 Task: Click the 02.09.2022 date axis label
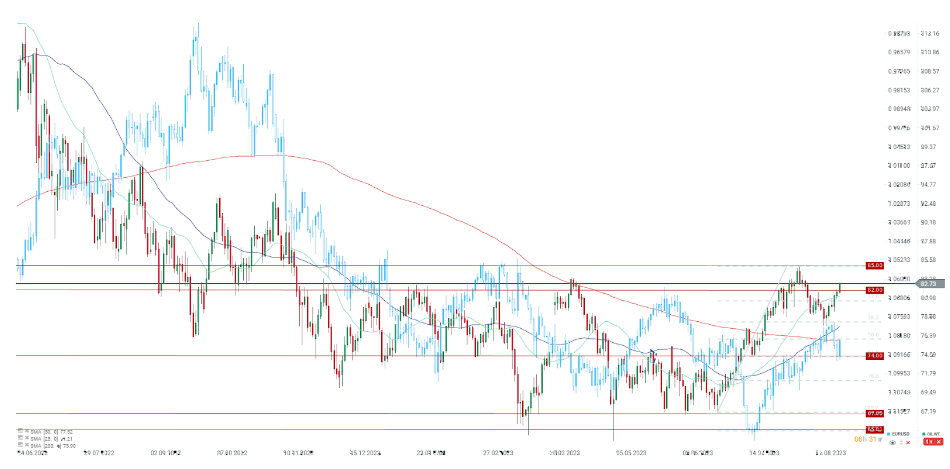165,453
